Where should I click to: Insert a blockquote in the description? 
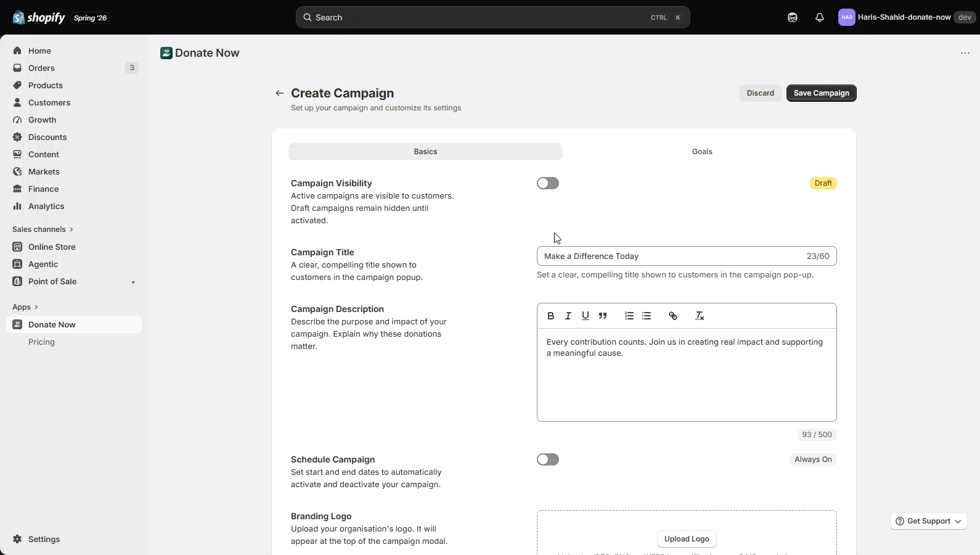point(603,316)
